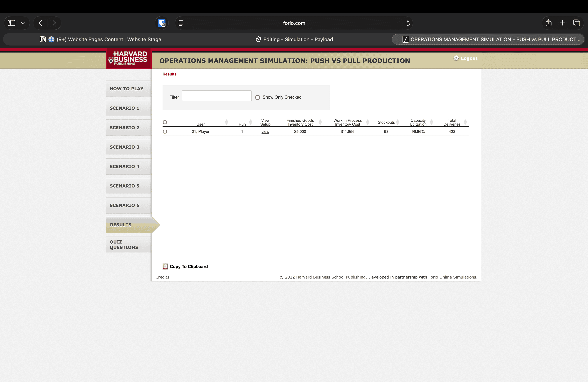Click the Copy To Clipboard icon
Viewport: 588px width, 382px height.
(165, 266)
